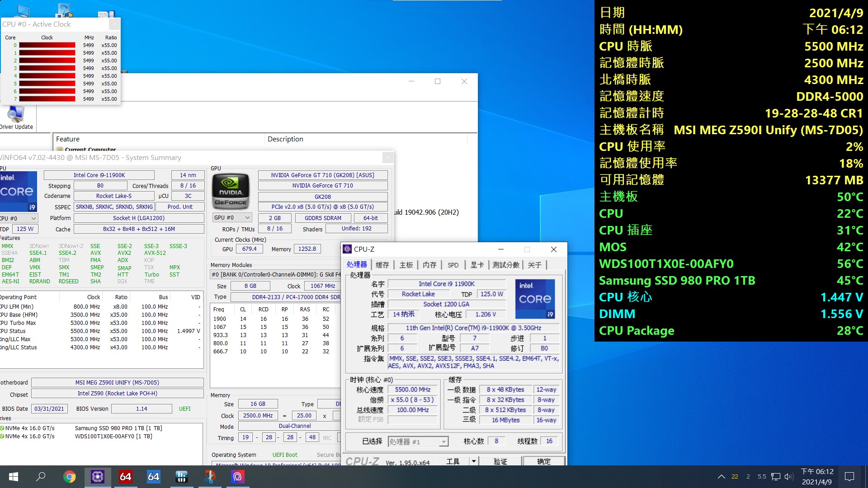Click the Intel Z590 (Rocket Lake PCH-H) chipset field

[x=117, y=393]
